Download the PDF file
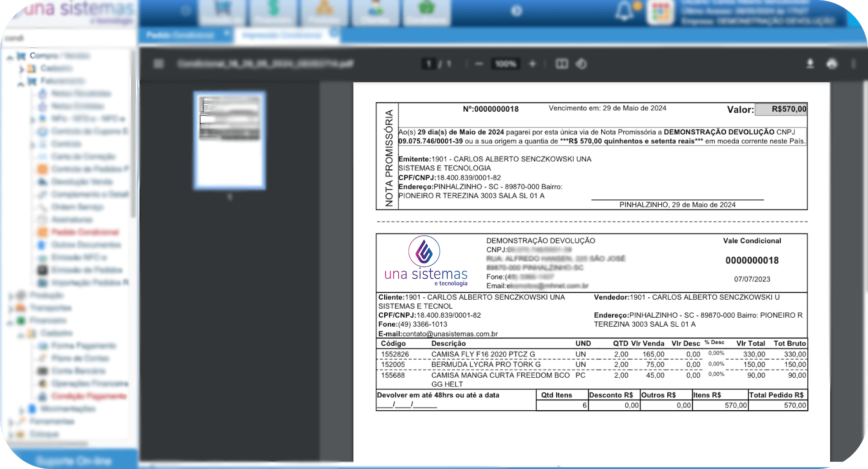The image size is (868, 469). click(x=810, y=64)
